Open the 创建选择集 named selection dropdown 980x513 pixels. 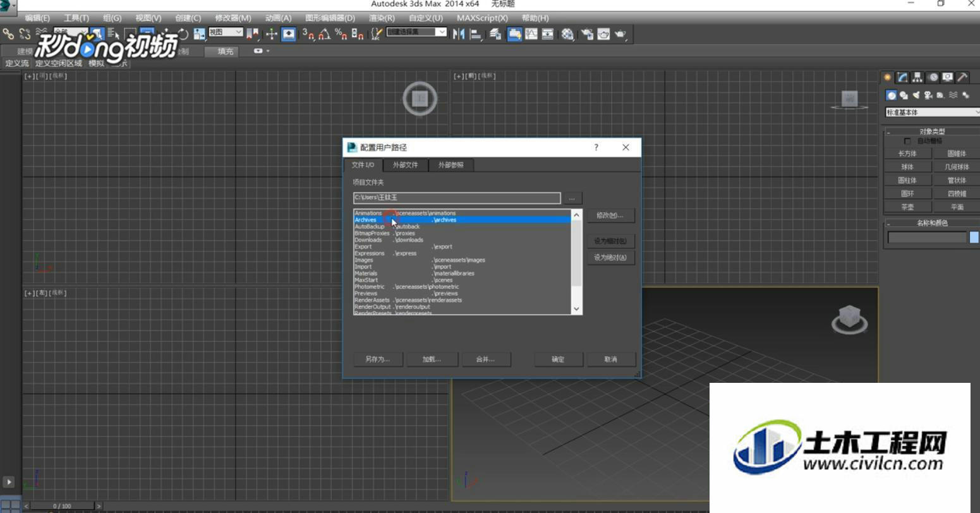pos(416,32)
